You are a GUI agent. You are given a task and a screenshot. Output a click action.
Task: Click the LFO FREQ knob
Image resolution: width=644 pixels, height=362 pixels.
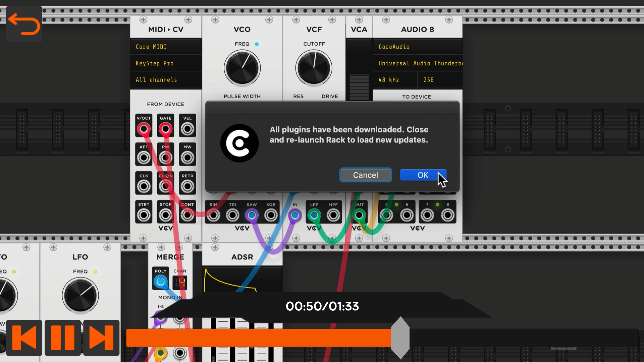pyautogui.click(x=80, y=295)
